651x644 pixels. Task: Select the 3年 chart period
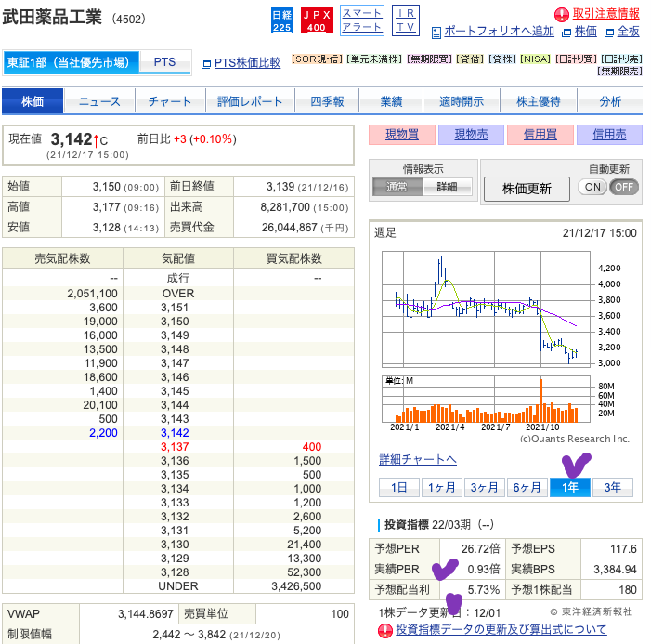click(612, 487)
